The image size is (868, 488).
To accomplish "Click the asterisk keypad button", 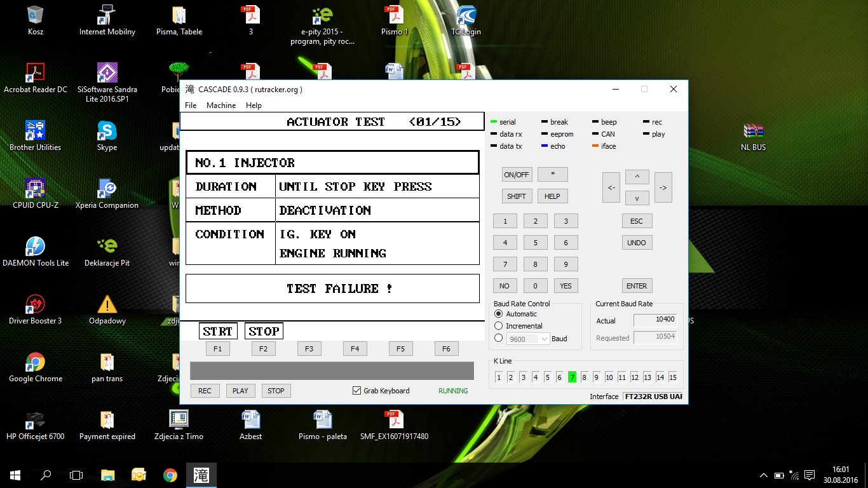I will 552,175.
